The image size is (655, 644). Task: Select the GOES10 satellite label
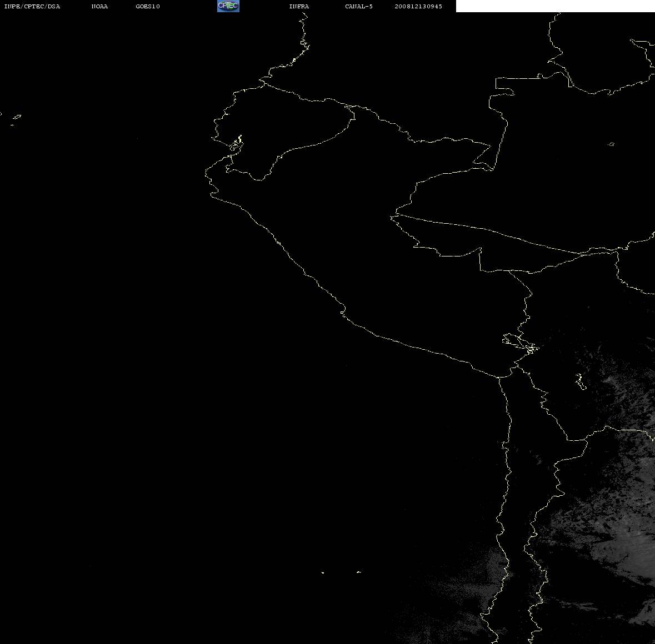[x=147, y=6]
